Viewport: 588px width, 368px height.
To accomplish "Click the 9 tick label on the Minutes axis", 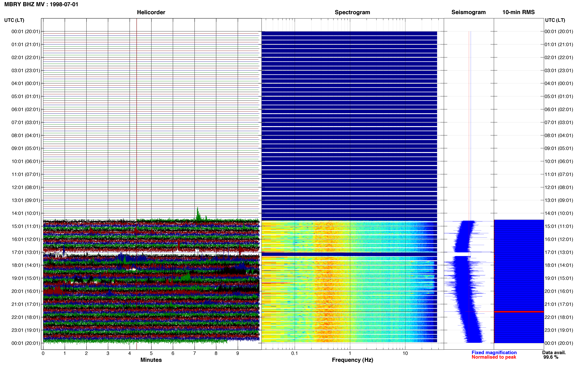I will pyautogui.click(x=238, y=353).
